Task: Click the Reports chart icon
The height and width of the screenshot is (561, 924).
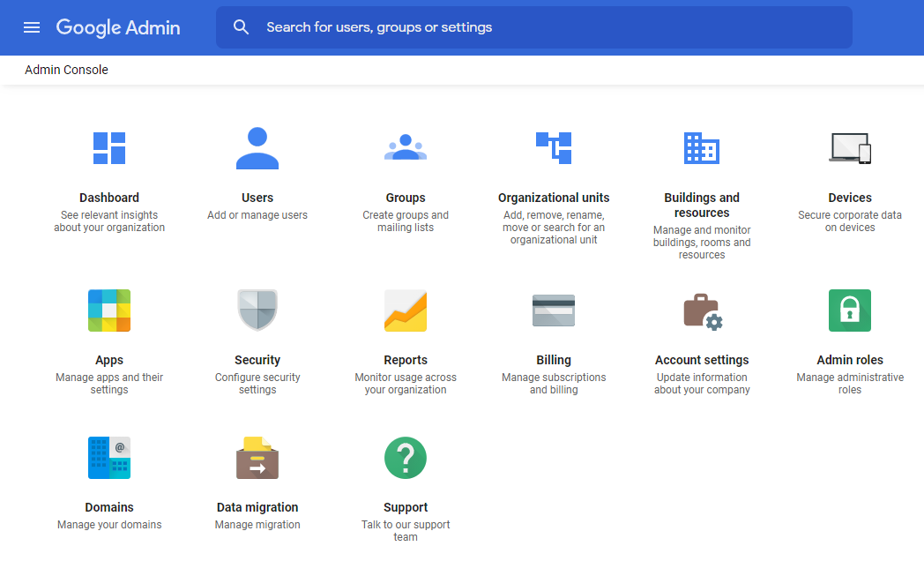Action: [x=406, y=310]
